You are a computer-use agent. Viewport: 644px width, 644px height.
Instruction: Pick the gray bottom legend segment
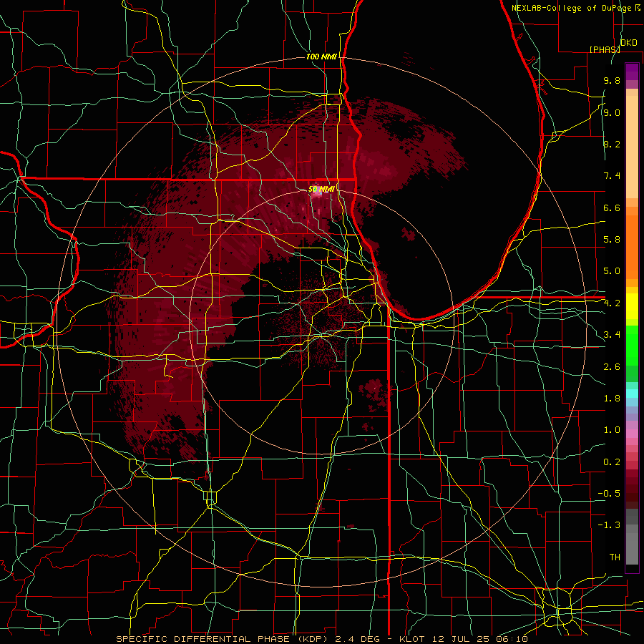632,548
